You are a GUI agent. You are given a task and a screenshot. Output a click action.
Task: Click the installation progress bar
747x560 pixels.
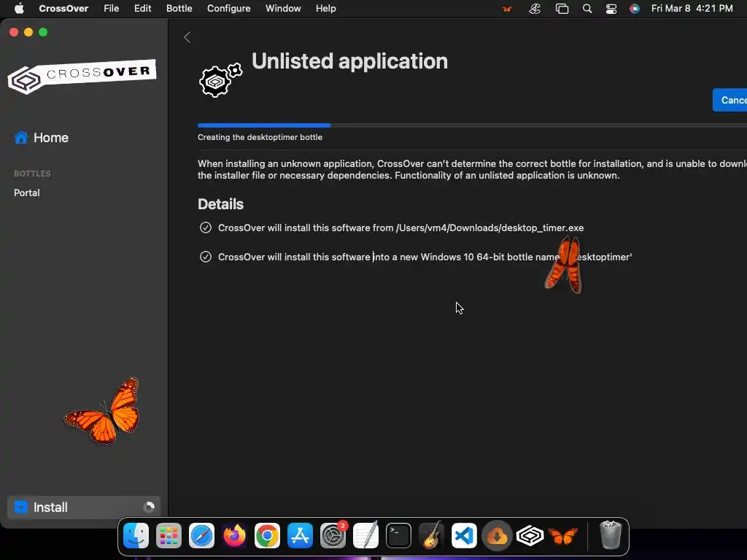tap(472, 125)
